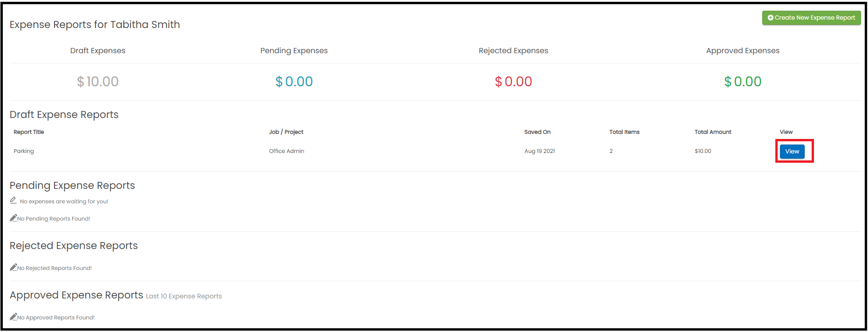
Task: Click the pencil icon beside No expenses are waiting
Action: (x=13, y=201)
